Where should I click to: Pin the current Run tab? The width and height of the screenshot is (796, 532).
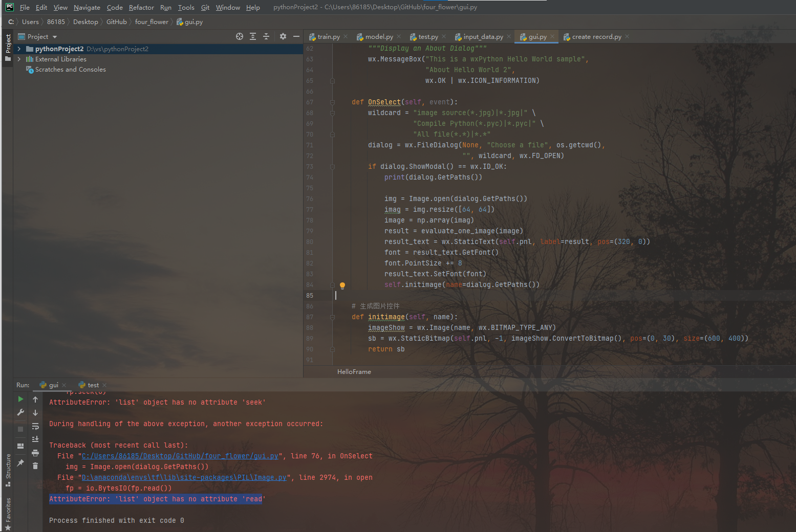[x=20, y=463]
